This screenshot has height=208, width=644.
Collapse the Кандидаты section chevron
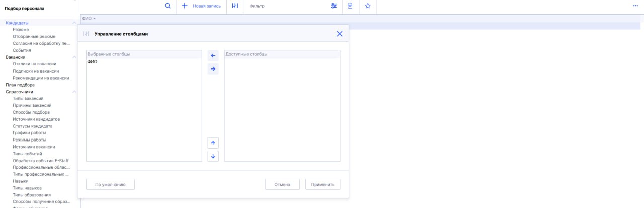(x=74, y=23)
